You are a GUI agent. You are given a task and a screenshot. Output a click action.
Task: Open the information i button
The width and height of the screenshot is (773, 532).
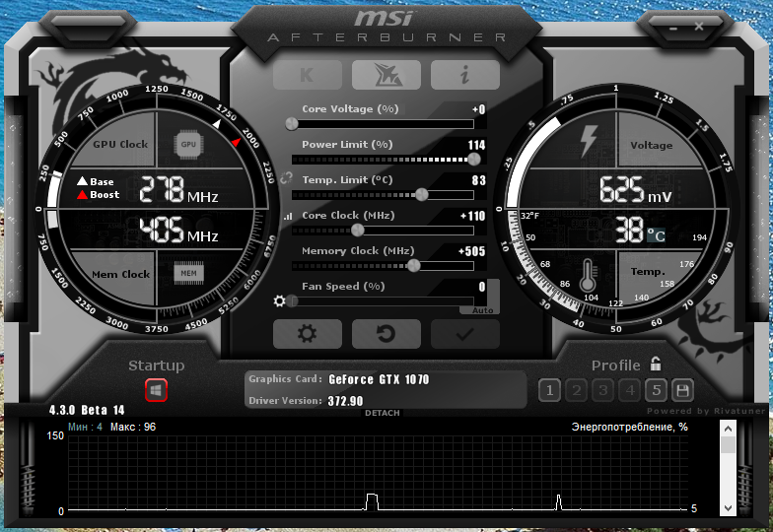[x=465, y=75]
